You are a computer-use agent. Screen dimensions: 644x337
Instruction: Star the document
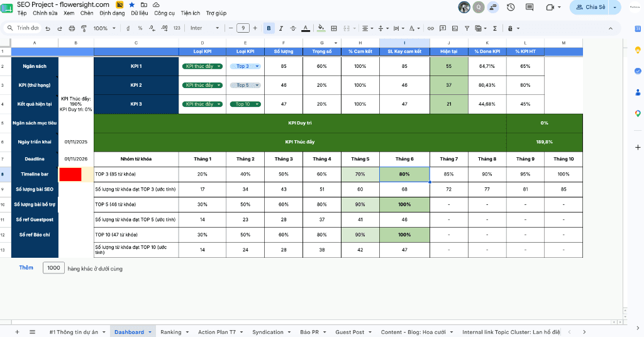tap(132, 4)
